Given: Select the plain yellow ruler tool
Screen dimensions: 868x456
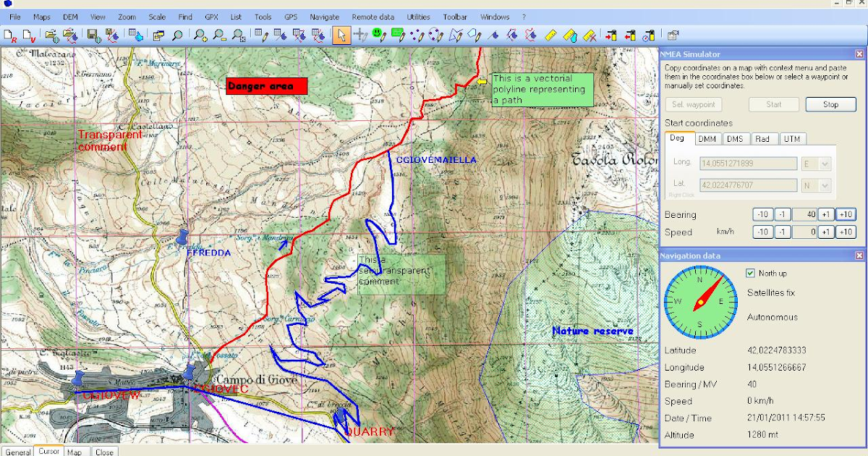Looking at the screenshot, I should [x=551, y=34].
